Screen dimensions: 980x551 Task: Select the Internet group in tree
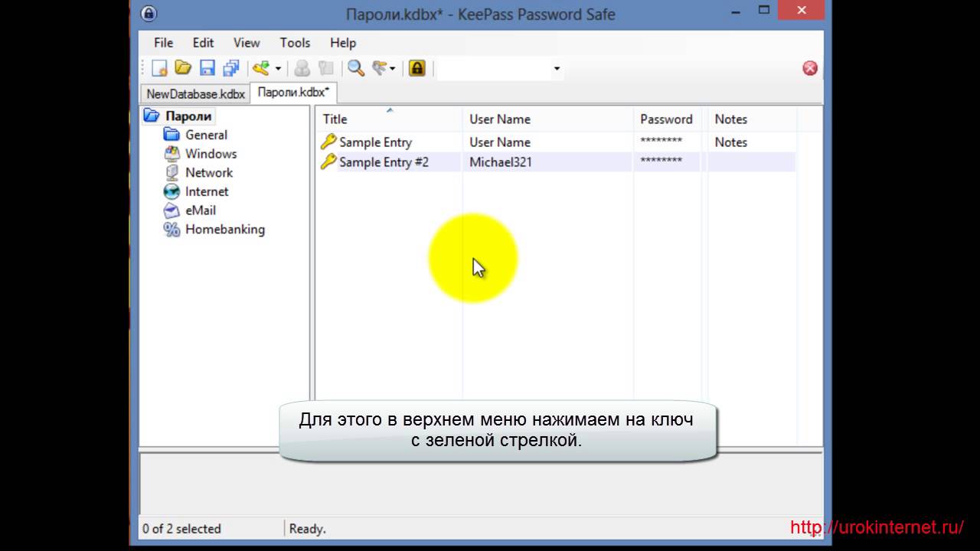click(207, 191)
